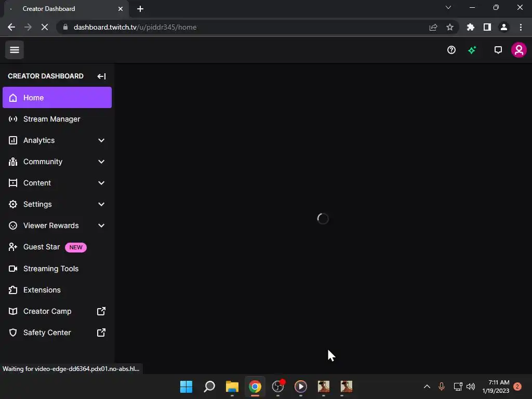Toggle the Chrome side panel

pyautogui.click(x=487, y=27)
